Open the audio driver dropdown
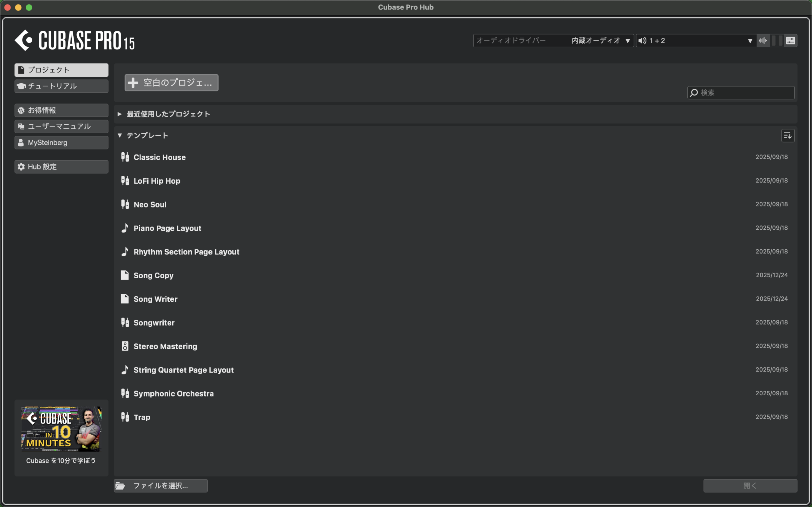The width and height of the screenshot is (812, 507). click(x=553, y=41)
